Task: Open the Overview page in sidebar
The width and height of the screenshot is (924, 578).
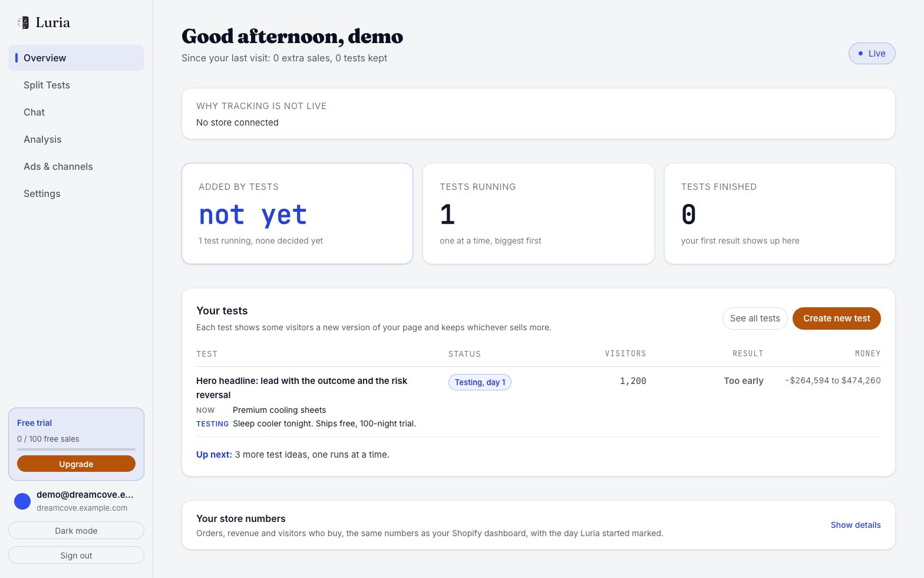Action: coord(76,58)
